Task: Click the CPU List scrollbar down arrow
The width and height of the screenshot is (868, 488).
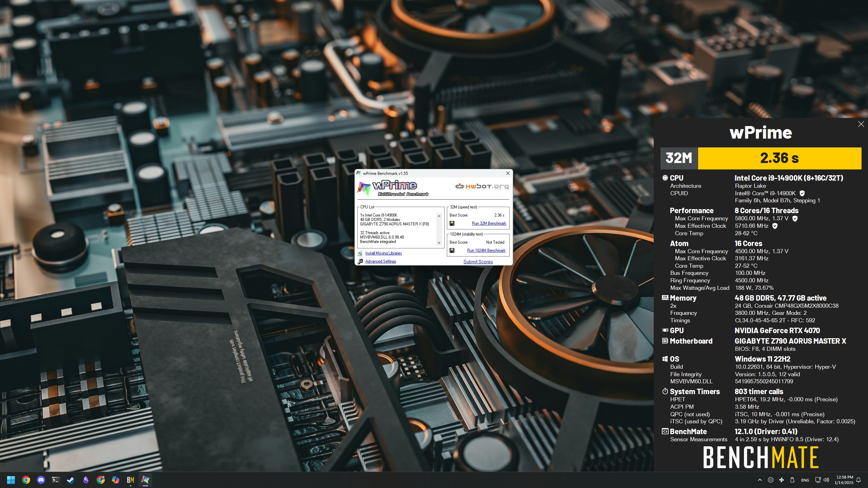Action: (x=439, y=243)
